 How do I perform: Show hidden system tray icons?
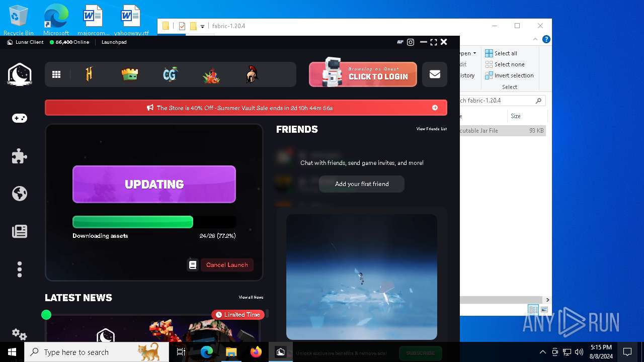click(x=542, y=352)
